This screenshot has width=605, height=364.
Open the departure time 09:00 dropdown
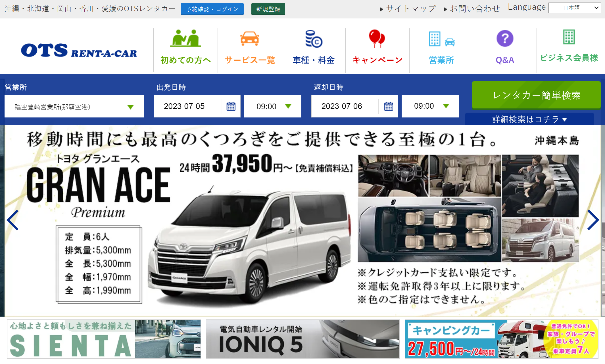pos(273,106)
